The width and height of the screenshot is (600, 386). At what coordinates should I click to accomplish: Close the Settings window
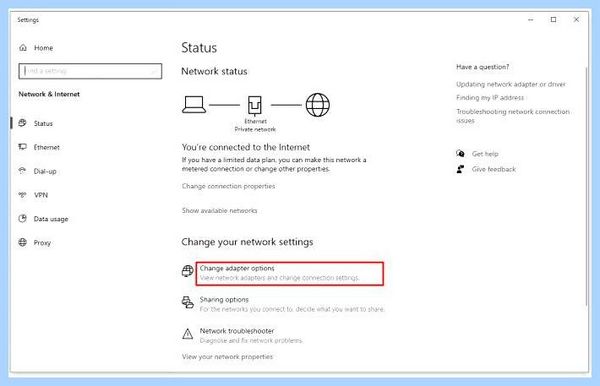(576, 20)
